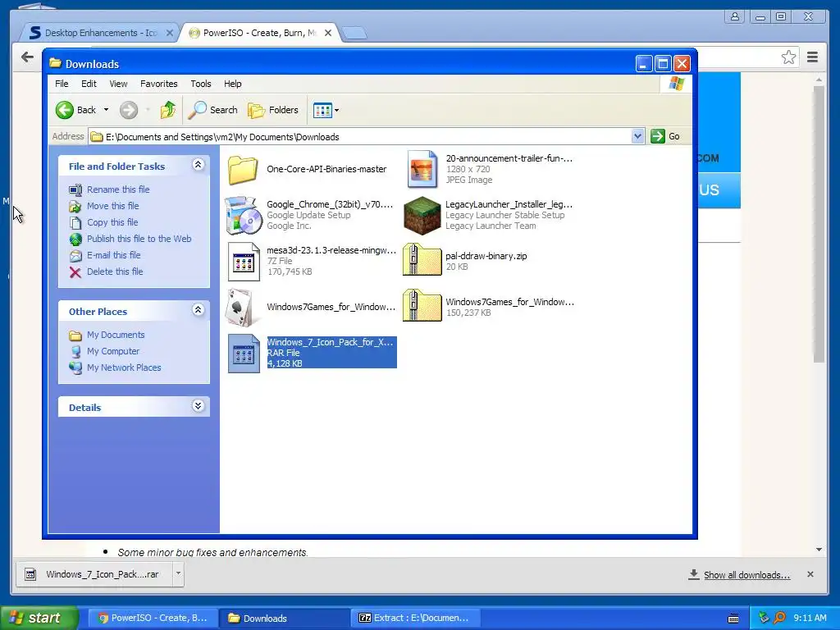Screen dimensions: 840x630
Task: Open Search in the Explorer toolbar
Action: point(213,110)
